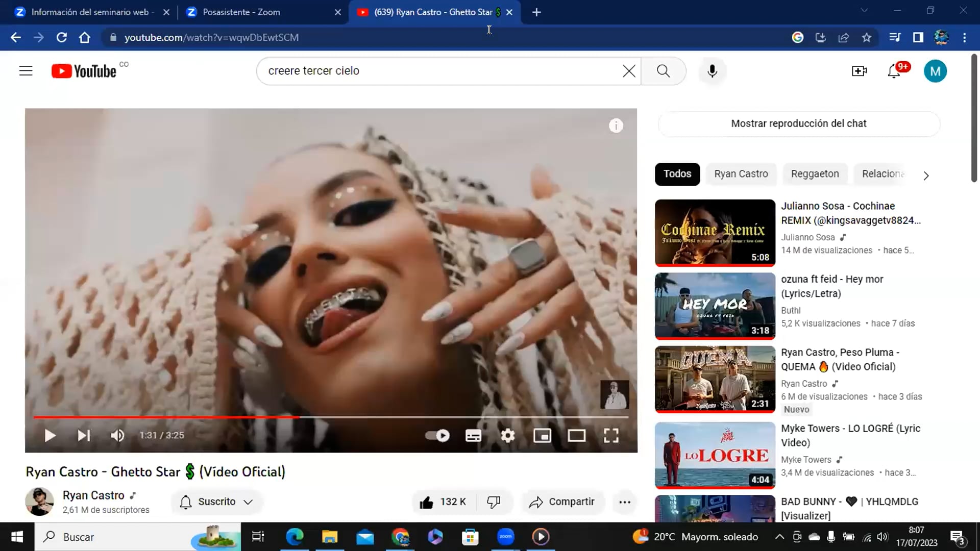Select the Reggaeton filter chip
Viewport: 980px width, 551px height.
(x=815, y=174)
